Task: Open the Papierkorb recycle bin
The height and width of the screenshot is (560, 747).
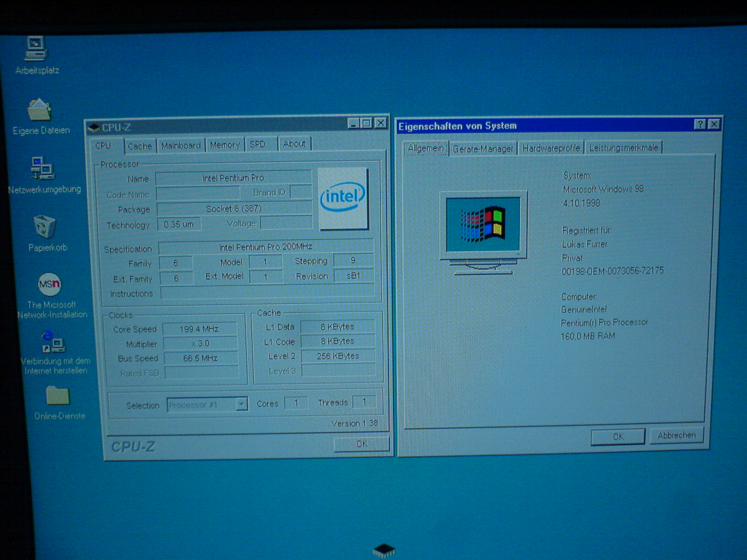Action: coord(45,227)
